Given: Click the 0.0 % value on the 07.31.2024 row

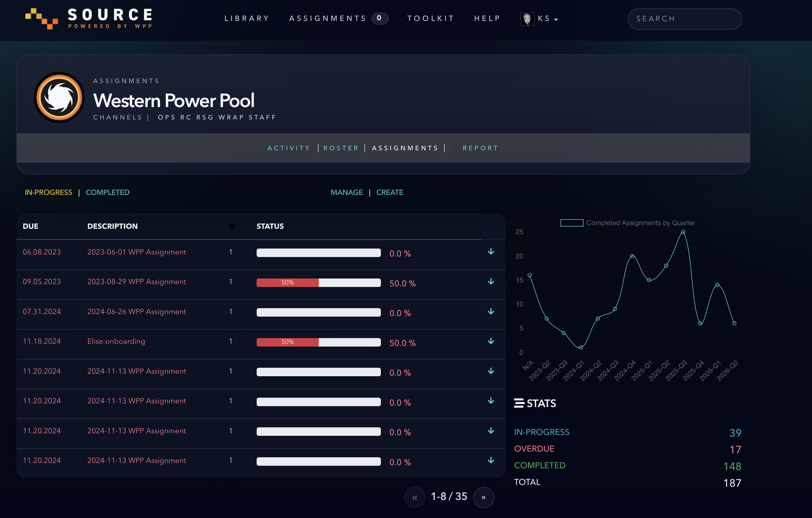Looking at the screenshot, I should [x=400, y=313].
